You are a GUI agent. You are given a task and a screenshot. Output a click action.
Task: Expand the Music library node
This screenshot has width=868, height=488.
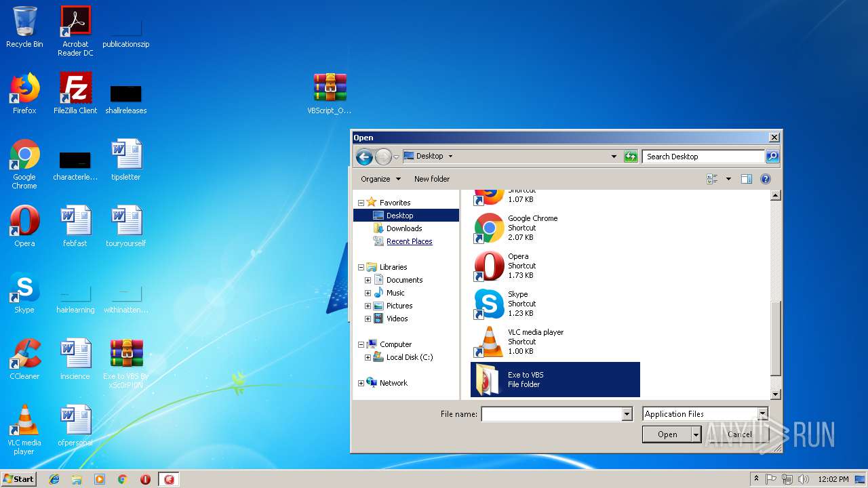point(368,293)
